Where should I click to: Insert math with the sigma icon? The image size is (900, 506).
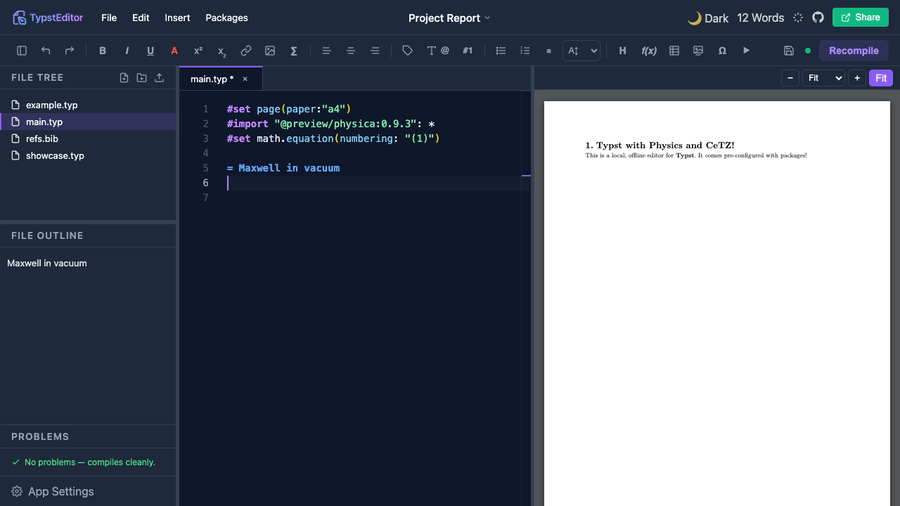[x=293, y=50]
